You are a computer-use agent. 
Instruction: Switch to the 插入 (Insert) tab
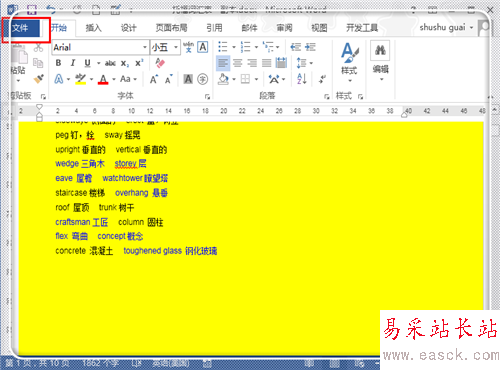point(93,28)
